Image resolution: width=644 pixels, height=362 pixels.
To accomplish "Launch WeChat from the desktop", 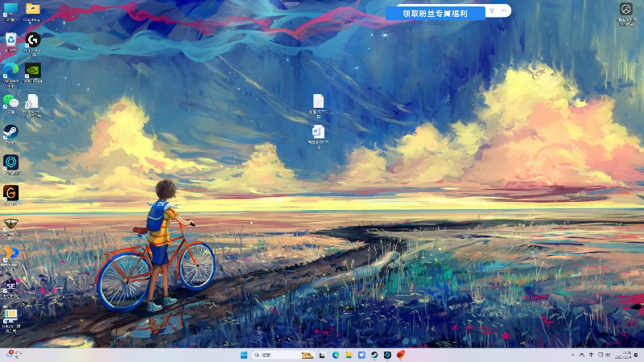I will 10,102.
